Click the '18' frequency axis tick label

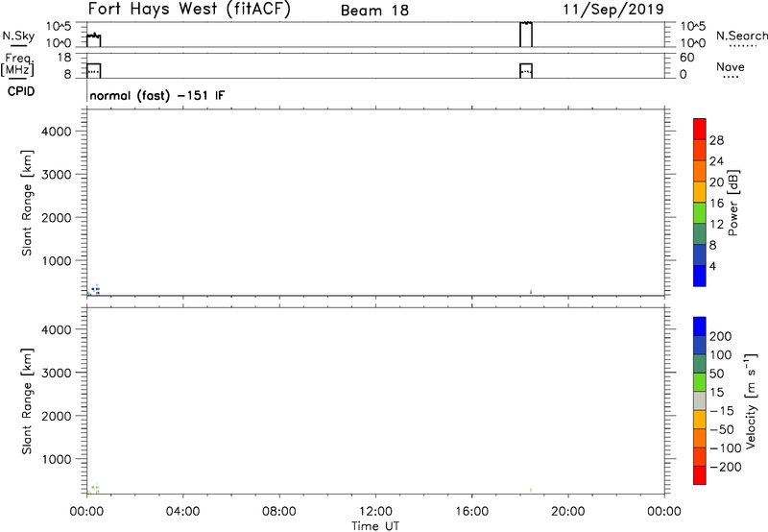point(64,58)
